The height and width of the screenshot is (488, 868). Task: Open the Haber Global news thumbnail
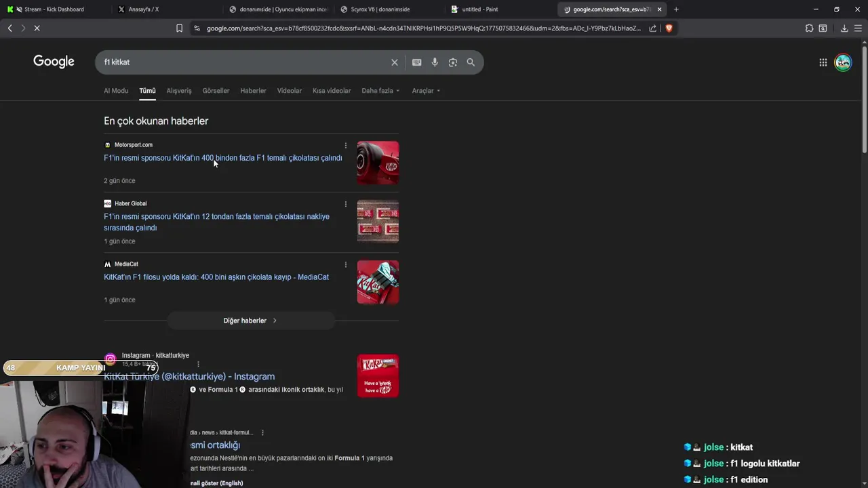[x=378, y=221]
